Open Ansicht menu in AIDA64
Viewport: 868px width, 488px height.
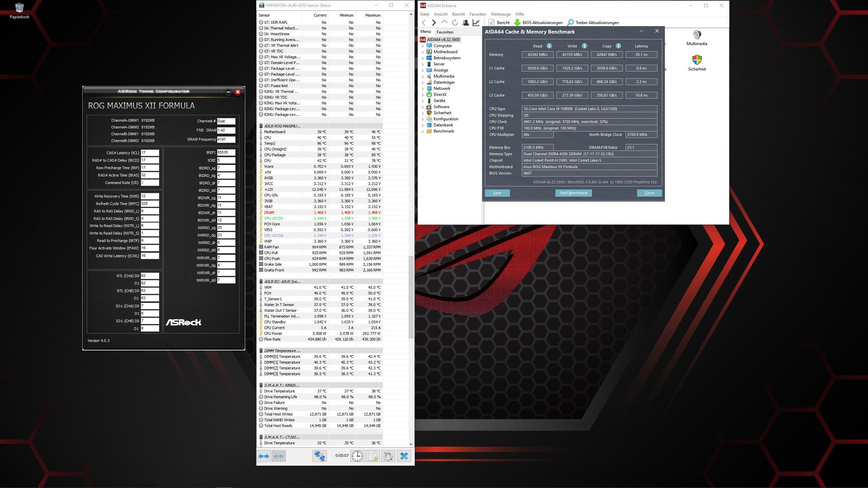point(441,14)
